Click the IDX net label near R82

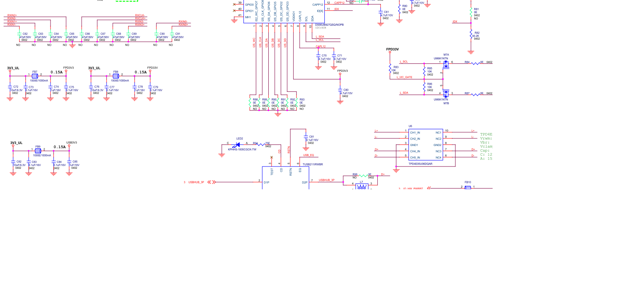tap(455, 22)
